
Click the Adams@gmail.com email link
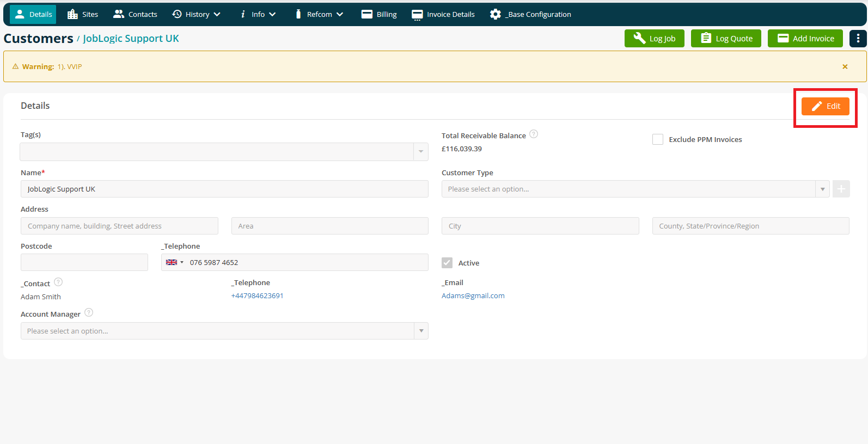(x=473, y=296)
